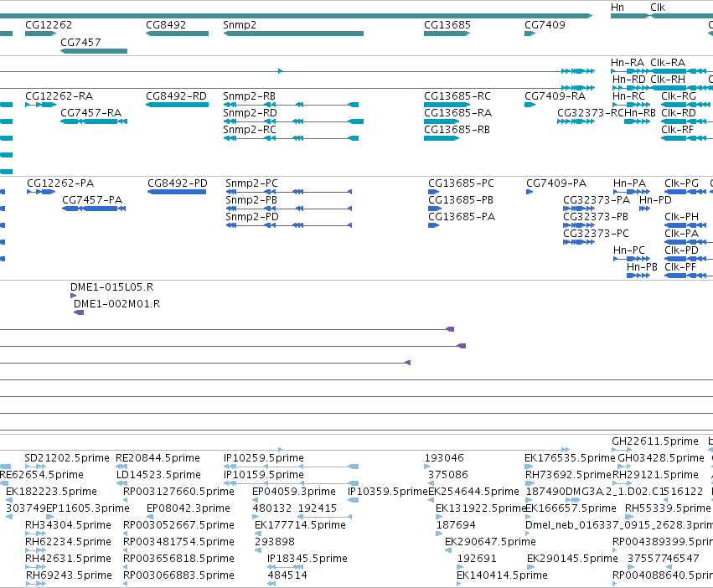Click EST EP04059.3prime
Image resolution: width=713 pixels, height=588 pixels.
click(x=294, y=492)
